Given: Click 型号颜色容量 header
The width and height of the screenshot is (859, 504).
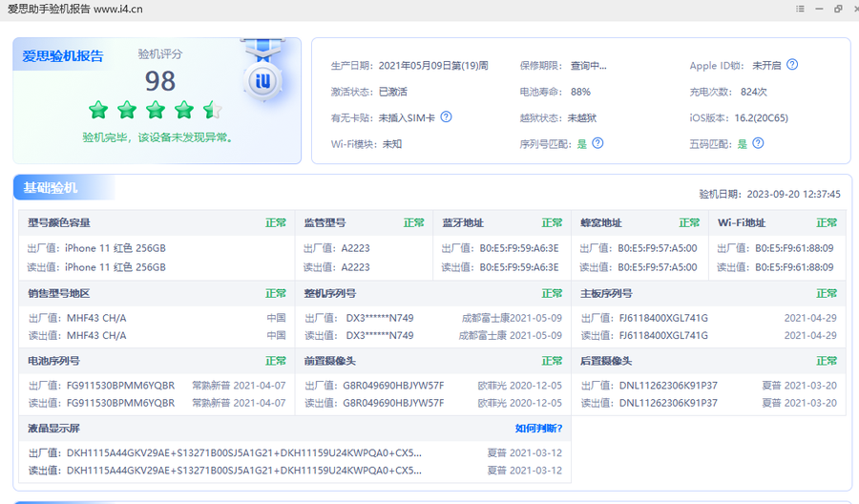Looking at the screenshot, I should tap(59, 223).
